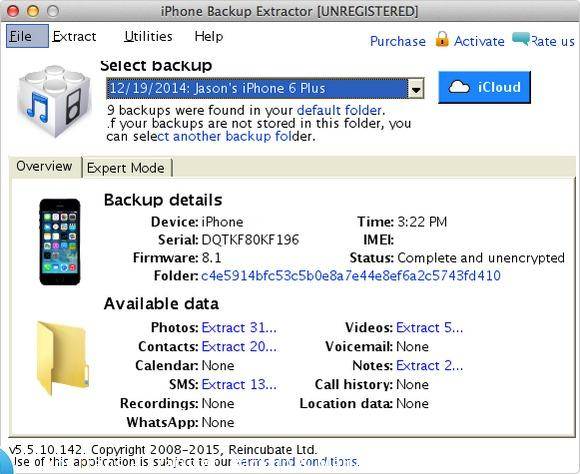Click the Rate us link text
Screen dimensions: 580x474
coord(553,41)
